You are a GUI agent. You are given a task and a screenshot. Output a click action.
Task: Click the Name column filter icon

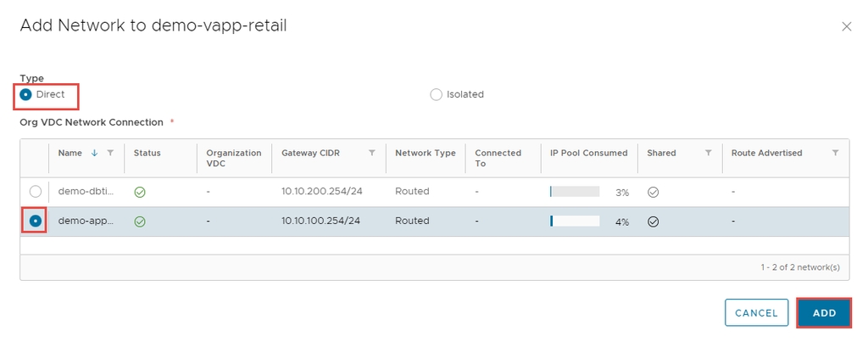click(110, 154)
